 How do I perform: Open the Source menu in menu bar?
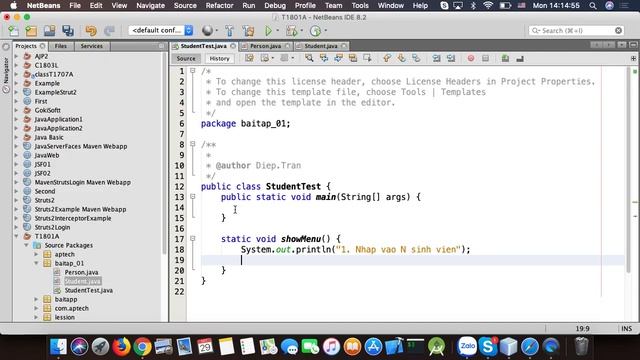click(x=185, y=6)
